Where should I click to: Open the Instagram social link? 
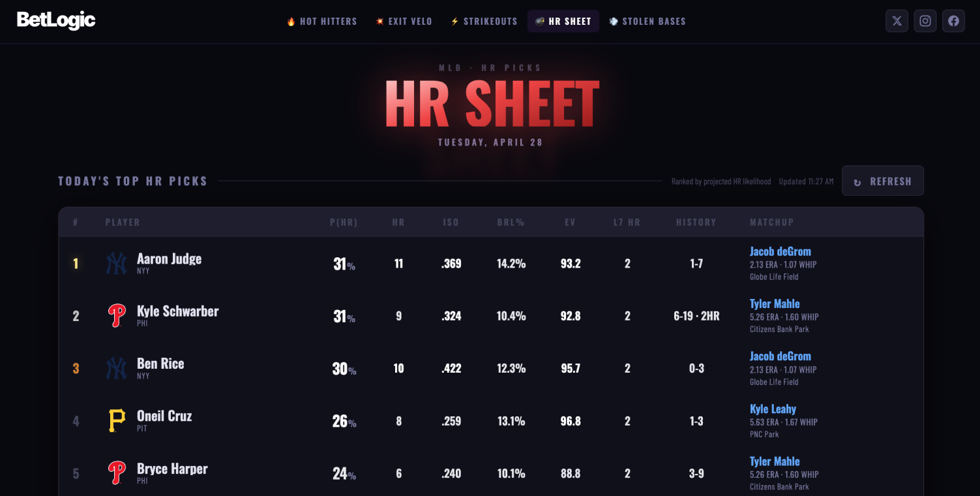(x=925, y=21)
